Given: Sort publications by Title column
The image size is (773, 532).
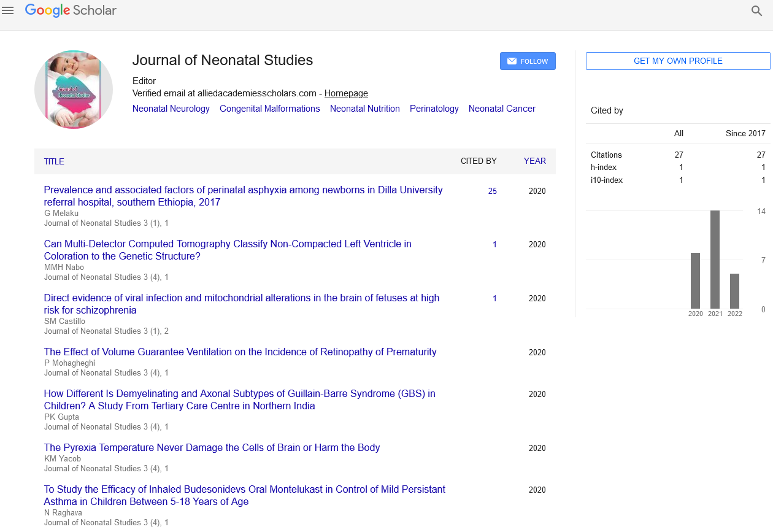Looking at the screenshot, I should [x=54, y=161].
